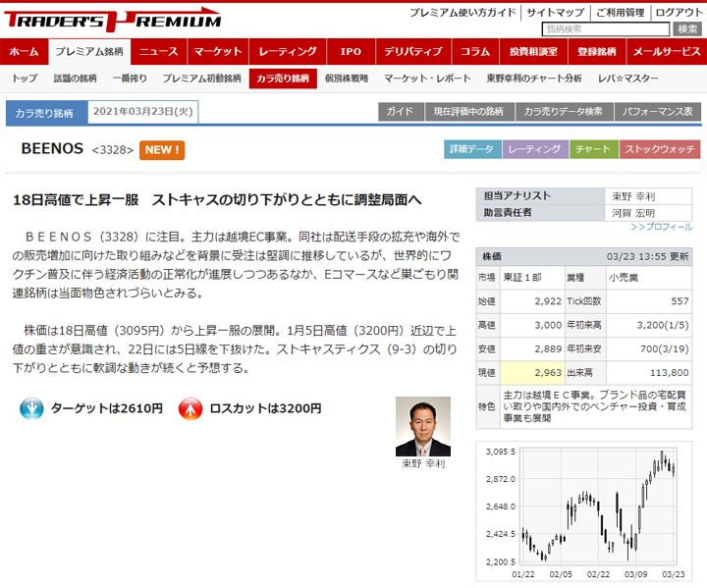Open the BEENOS candlestick chart thumbnail
Image resolution: width=707 pixels, height=588 pixels.
584,511
